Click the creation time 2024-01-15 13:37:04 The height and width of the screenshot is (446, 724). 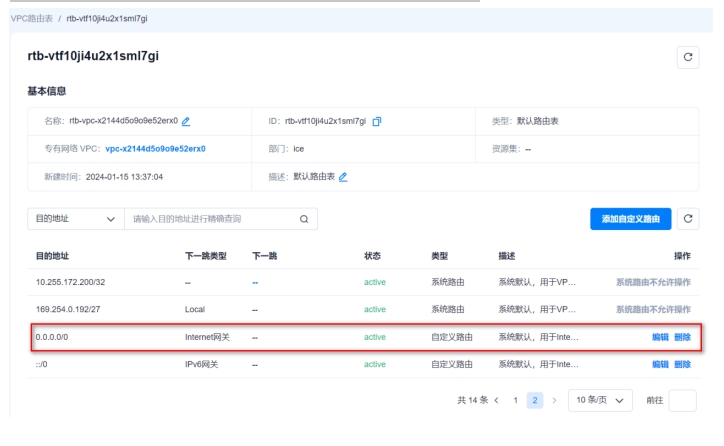point(124,177)
